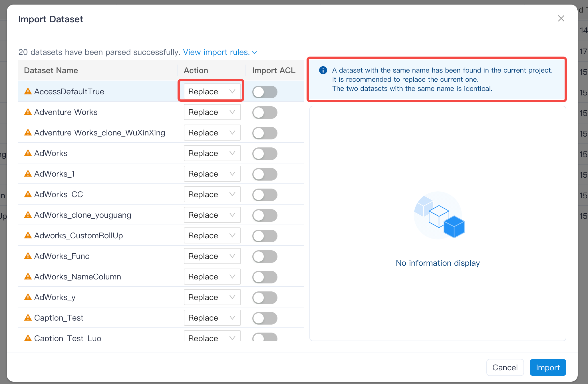Select the Caption_Test dataset name
588x384 pixels.
[59, 318]
